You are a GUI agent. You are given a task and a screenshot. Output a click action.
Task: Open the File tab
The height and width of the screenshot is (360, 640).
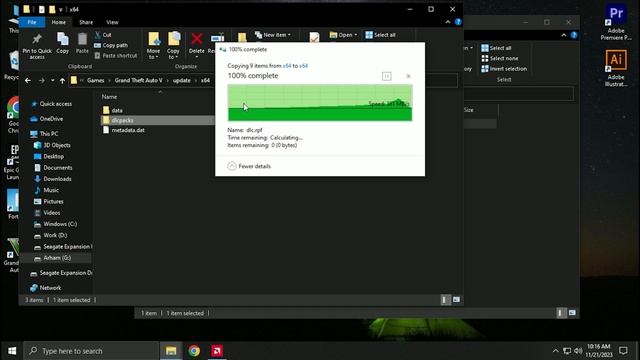(x=32, y=22)
